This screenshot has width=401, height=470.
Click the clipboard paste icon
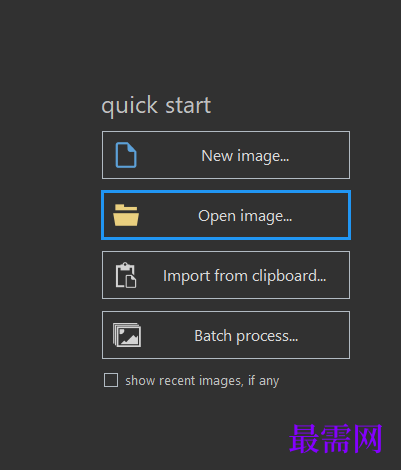[x=126, y=275]
